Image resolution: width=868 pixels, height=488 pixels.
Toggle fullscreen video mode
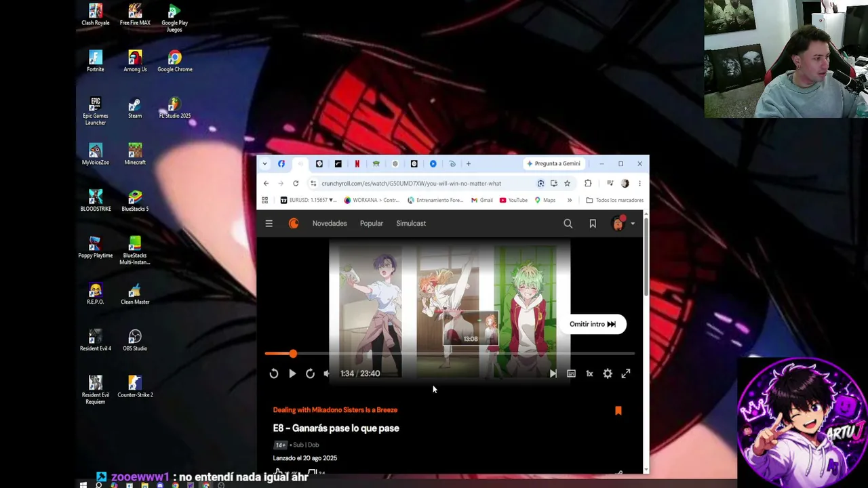(x=626, y=373)
